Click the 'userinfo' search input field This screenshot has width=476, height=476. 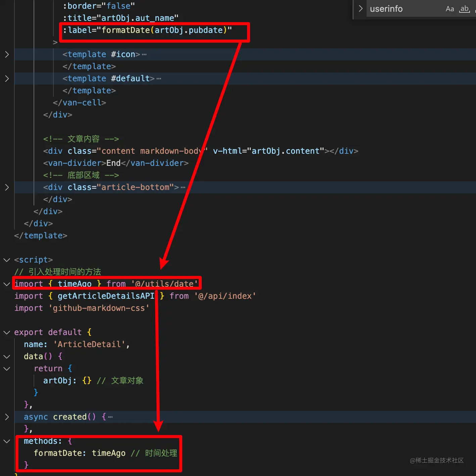404,9
